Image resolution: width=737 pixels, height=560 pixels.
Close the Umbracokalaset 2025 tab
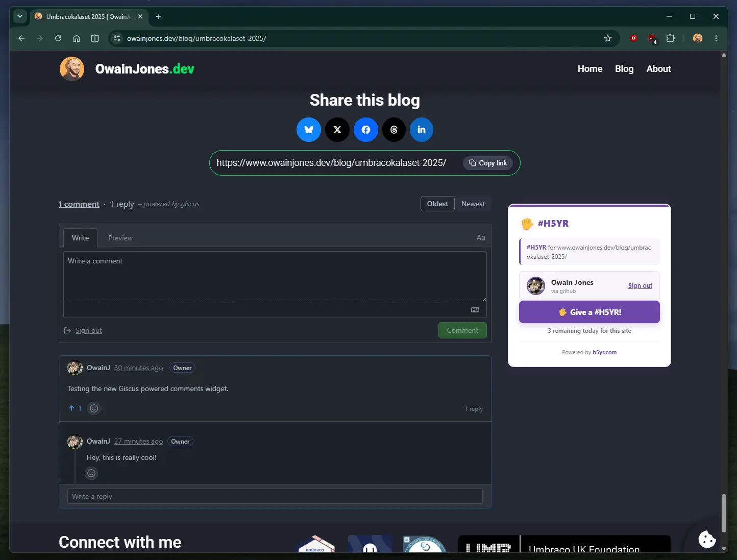point(140,16)
